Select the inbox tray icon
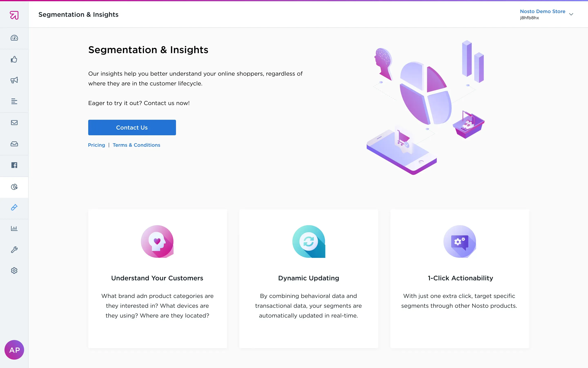Viewport: 588px width, 368px height. [x=14, y=144]
